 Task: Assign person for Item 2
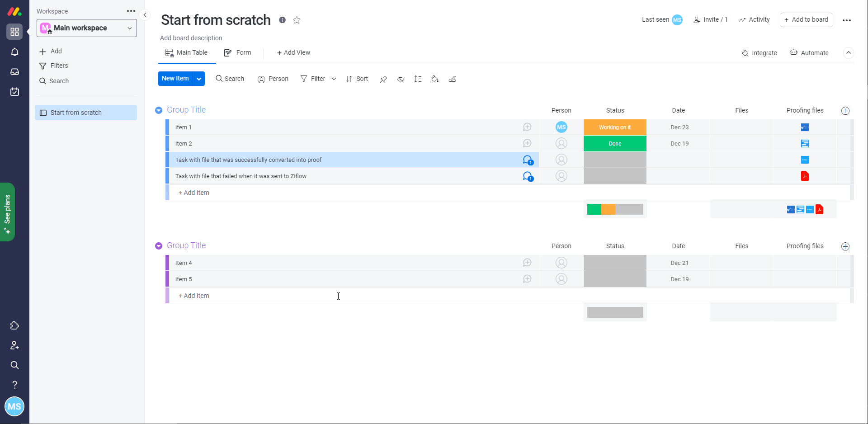561,143
